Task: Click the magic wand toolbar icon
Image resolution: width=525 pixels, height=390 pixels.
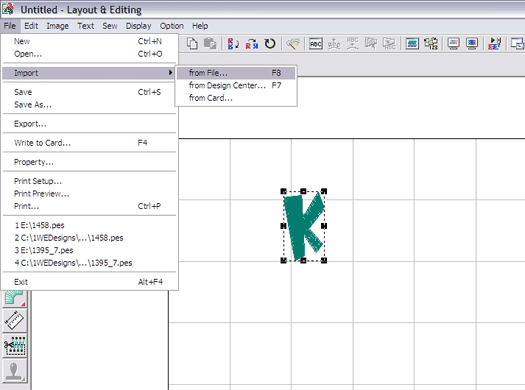Action: [x=292, y=44]
